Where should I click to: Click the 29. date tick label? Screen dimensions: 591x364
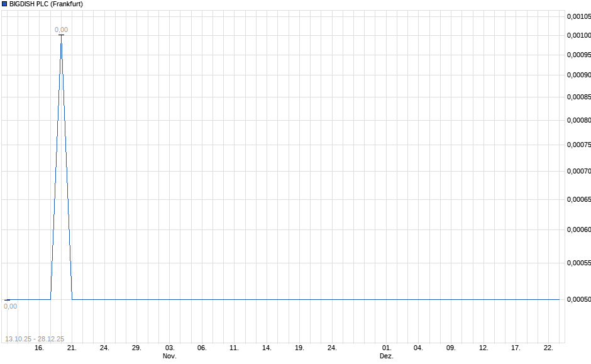point(135,346)
